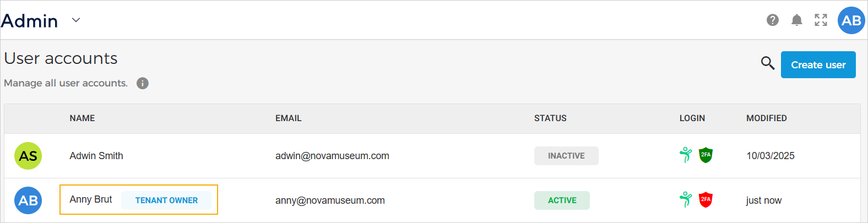Screen dimensions: 868x223
Task: Sort by the NAME column header
Action: pos(82,118)
